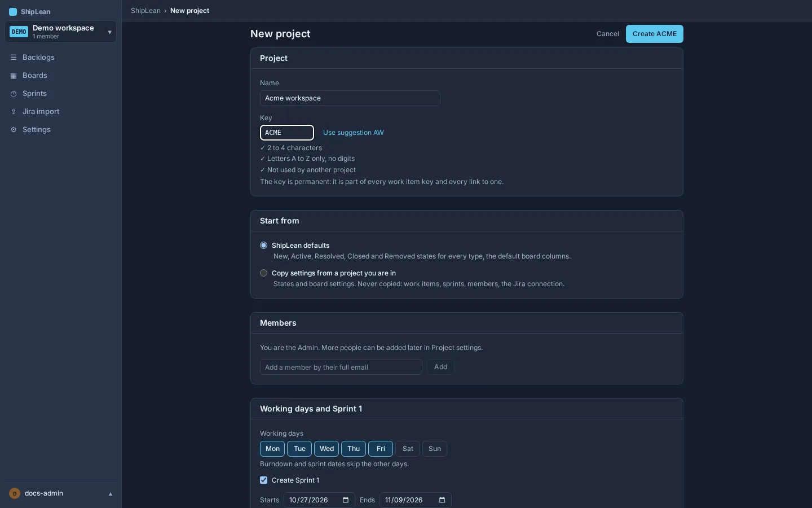
Task: Uncheck the Create Sprint 1 checkbox
Action: 263,480
